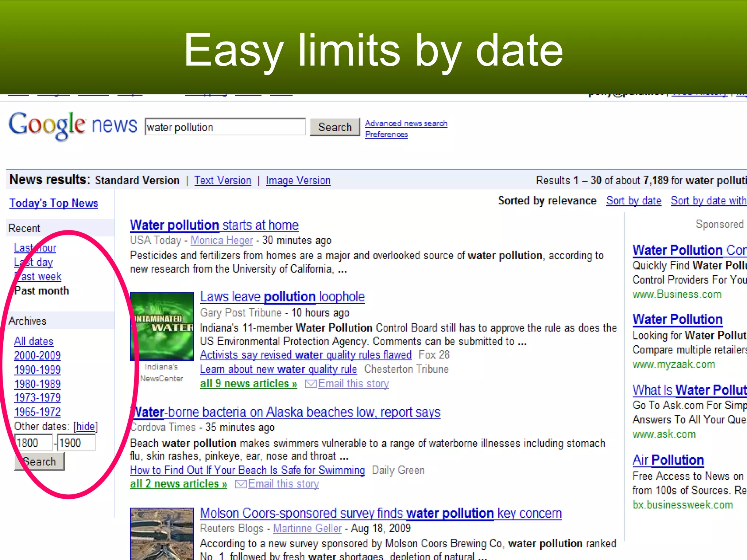Choose Sort by date
747x560 pixels.
[x=634, y=201]
